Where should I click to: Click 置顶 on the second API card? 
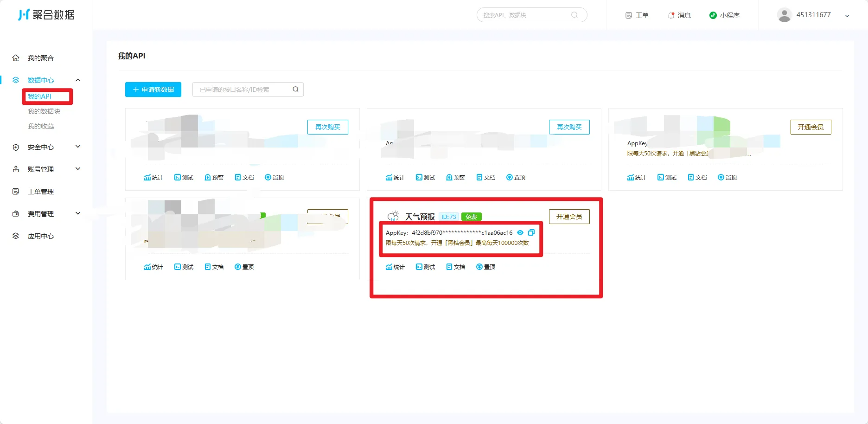click(516, 177)
